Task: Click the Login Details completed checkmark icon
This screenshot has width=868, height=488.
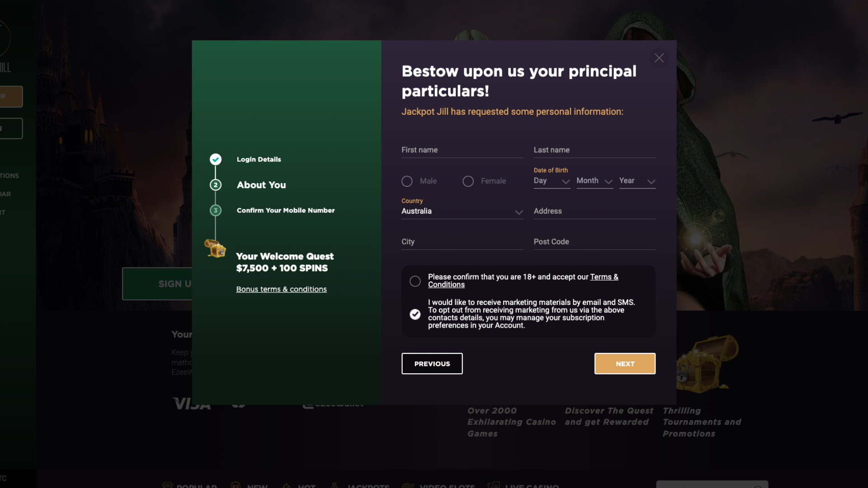Action: 216,159
